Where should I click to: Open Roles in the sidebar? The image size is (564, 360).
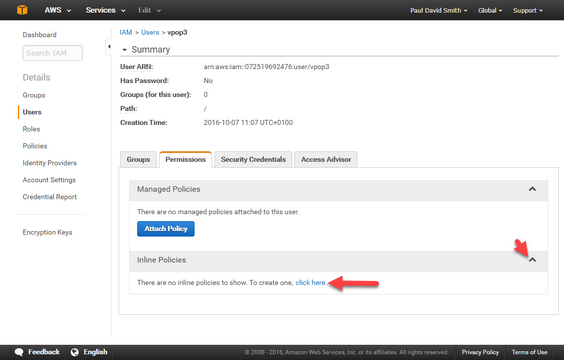[31, 129]
